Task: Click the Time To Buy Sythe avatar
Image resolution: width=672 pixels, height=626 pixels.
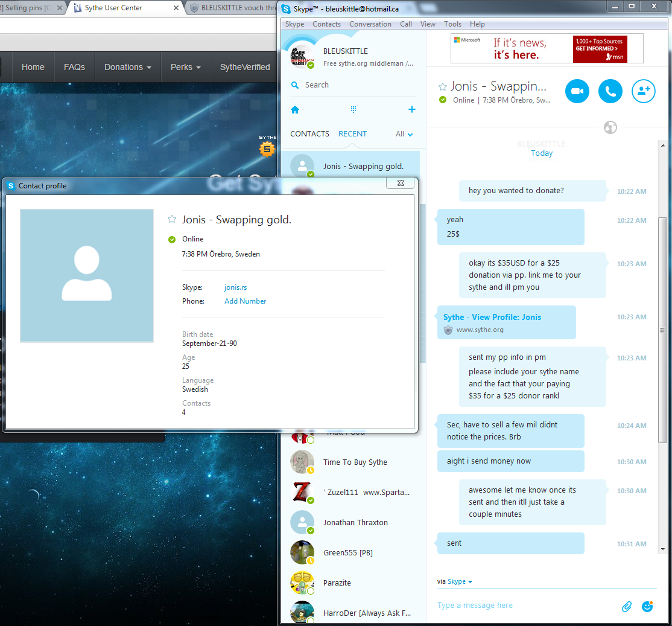Action: click(302, 462)
